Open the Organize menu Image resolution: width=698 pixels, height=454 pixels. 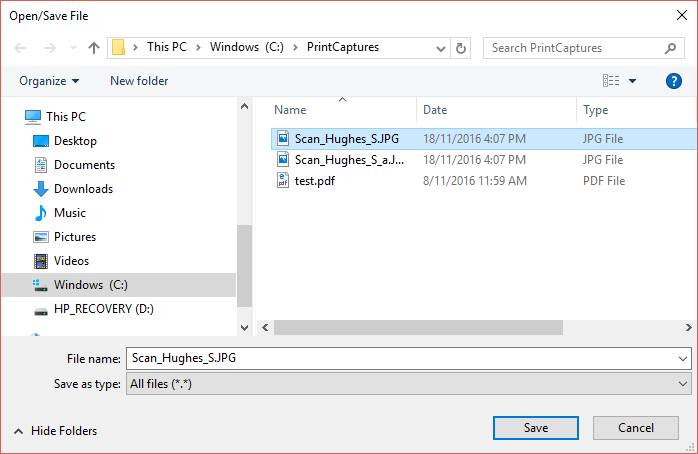pyautogui.click(x=49, y=81)
